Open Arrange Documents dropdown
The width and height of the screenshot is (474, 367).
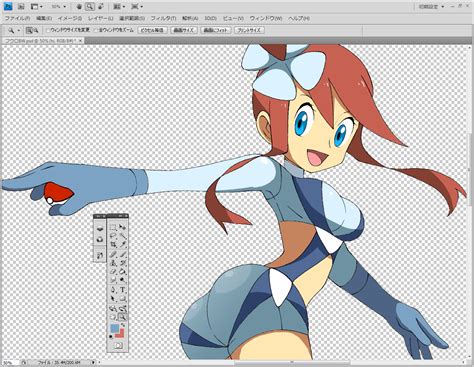click(119, 6)
